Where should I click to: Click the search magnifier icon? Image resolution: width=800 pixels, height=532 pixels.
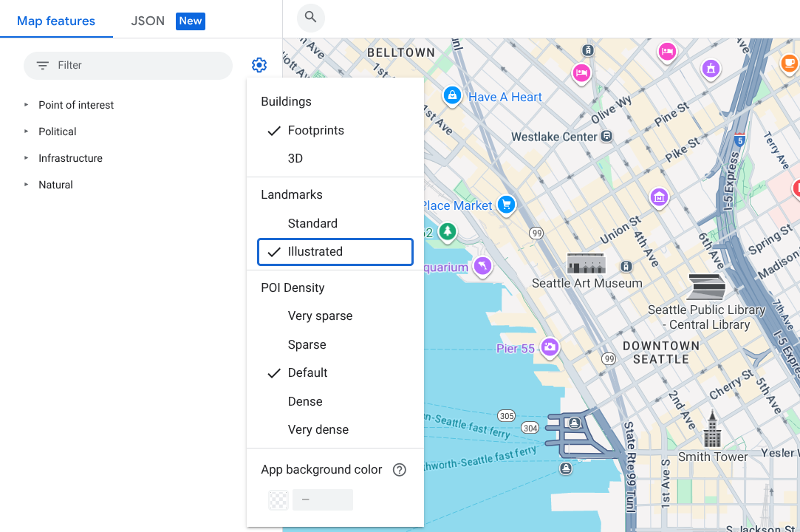[310, 18]
